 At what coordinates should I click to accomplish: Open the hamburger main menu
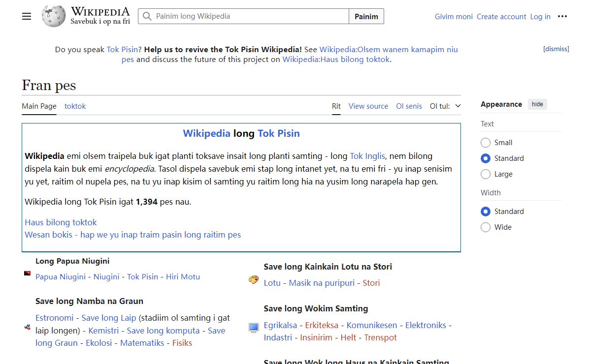(27, 16)
